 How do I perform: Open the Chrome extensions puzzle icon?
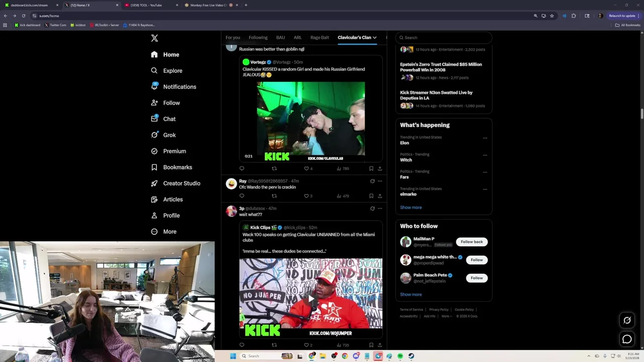574,16
